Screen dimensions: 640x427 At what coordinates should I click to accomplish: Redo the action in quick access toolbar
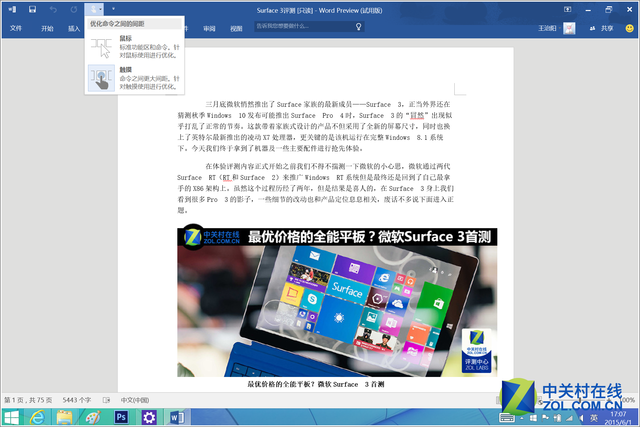coord(73,9)
